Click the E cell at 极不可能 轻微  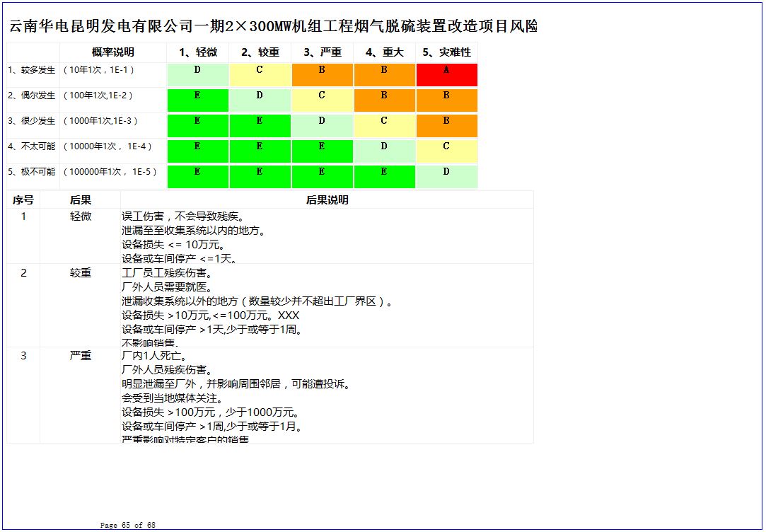tap(198, 176)
